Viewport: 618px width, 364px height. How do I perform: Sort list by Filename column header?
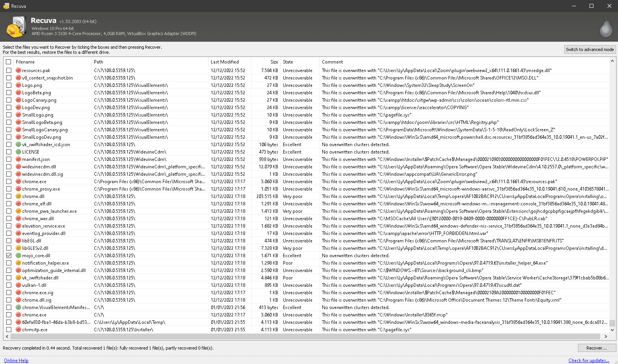(52, 62)
